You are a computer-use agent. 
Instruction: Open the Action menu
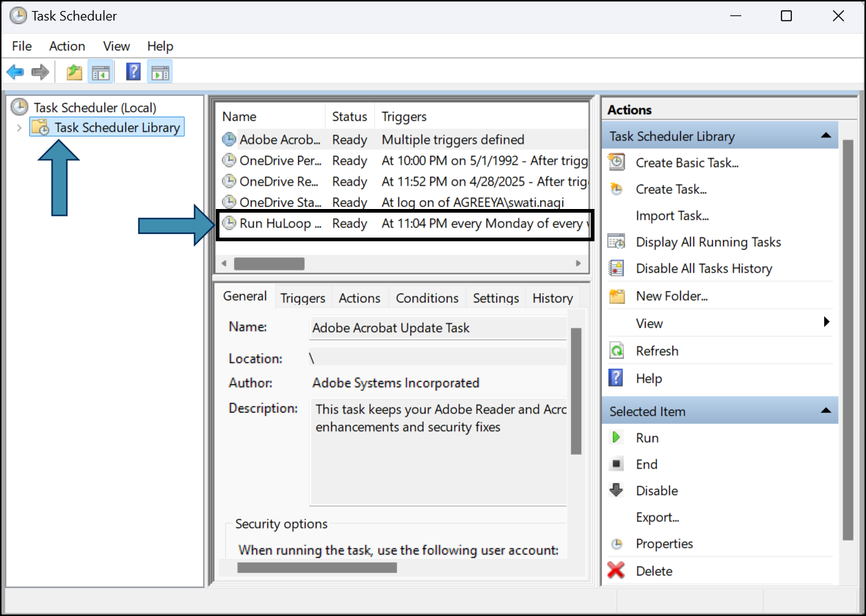67,46
